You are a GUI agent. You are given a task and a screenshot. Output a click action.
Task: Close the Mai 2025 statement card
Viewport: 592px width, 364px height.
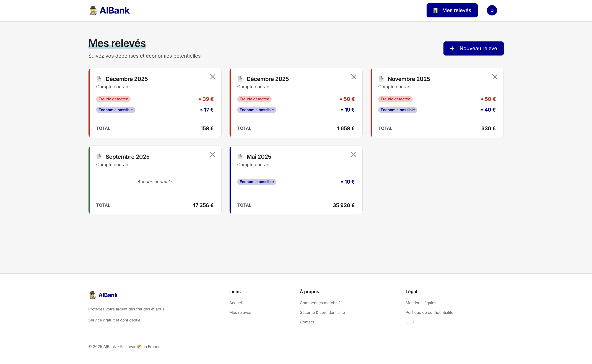[354, 155]
